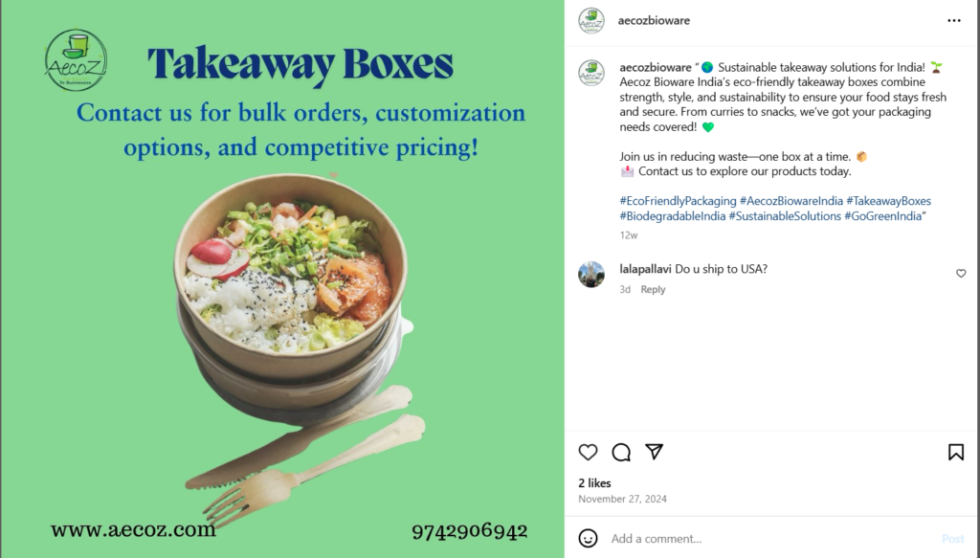Open #GoGreenIndia hashtag

tap(882, 215)
